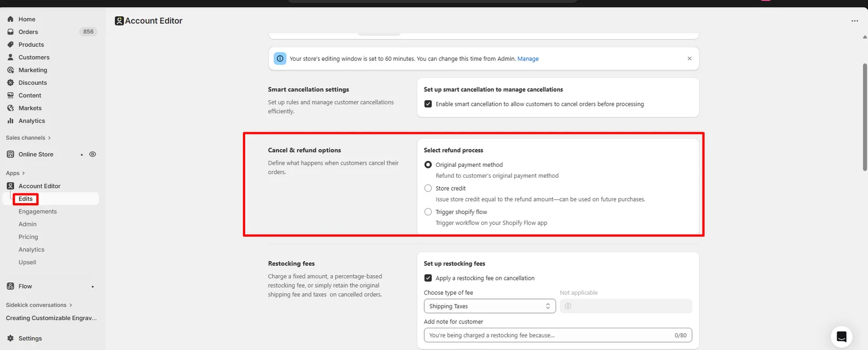Click the Products tag icon

10,44
